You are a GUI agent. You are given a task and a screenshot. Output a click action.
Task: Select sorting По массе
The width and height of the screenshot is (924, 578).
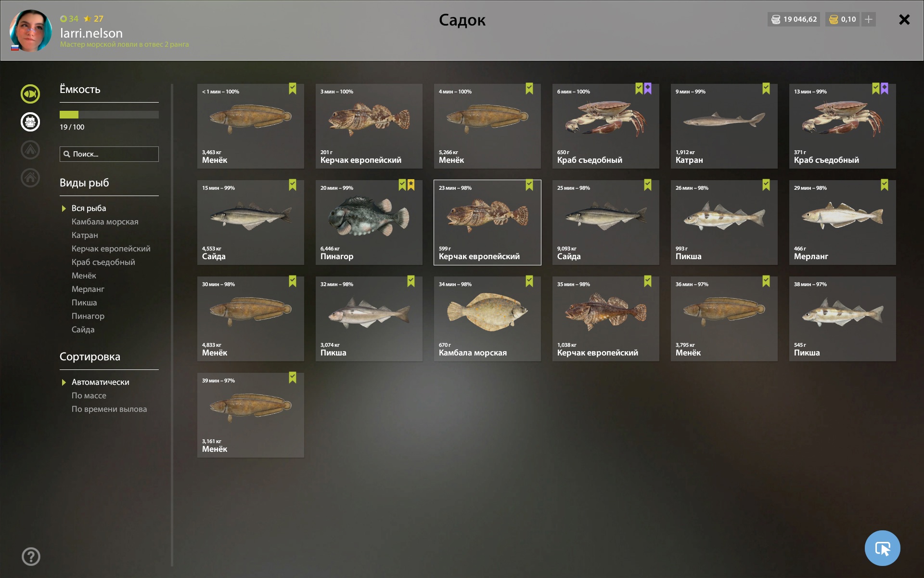(89, 395)
